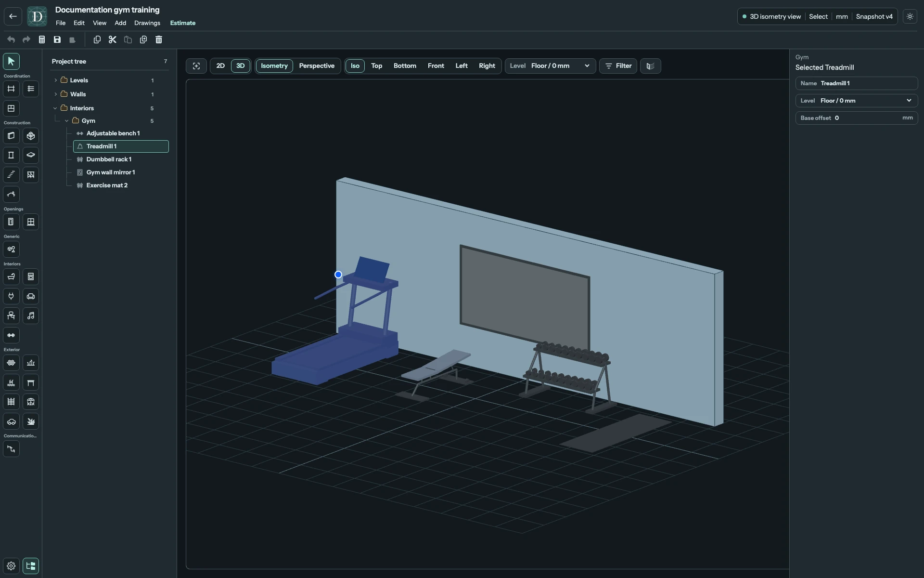Viewport: 924px width, 578px height.
Task: Switch viewport to 3D mode
Action: (241, 66)
